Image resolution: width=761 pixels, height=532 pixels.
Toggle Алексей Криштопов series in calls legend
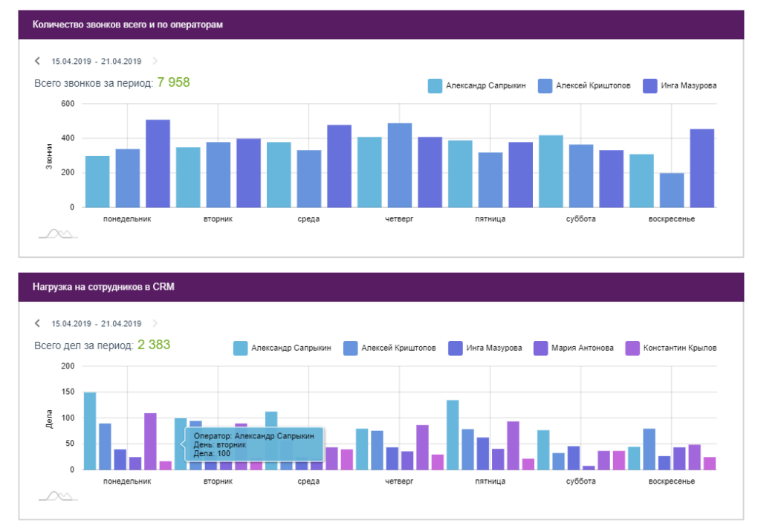coord(584,86)
